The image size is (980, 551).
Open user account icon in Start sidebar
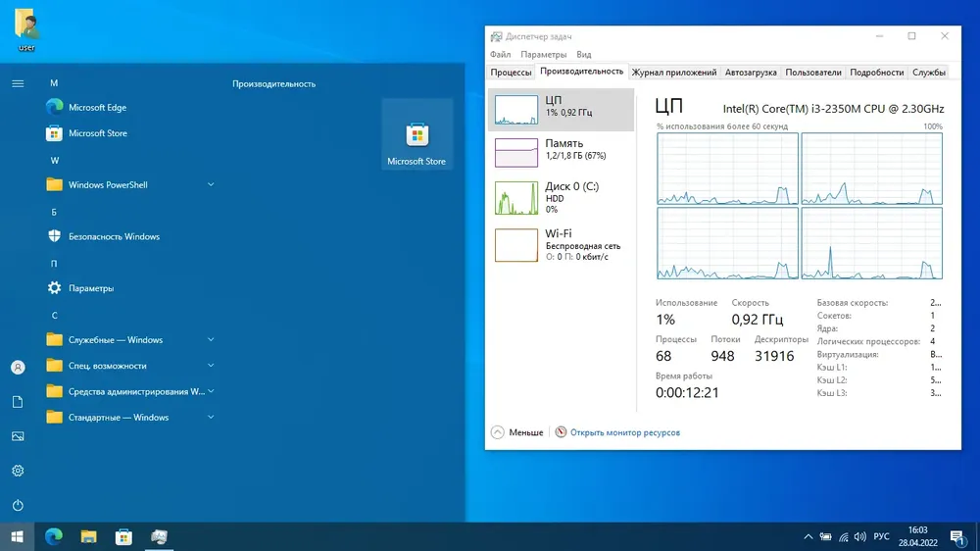pyautogui.click(x=18, y=367)
